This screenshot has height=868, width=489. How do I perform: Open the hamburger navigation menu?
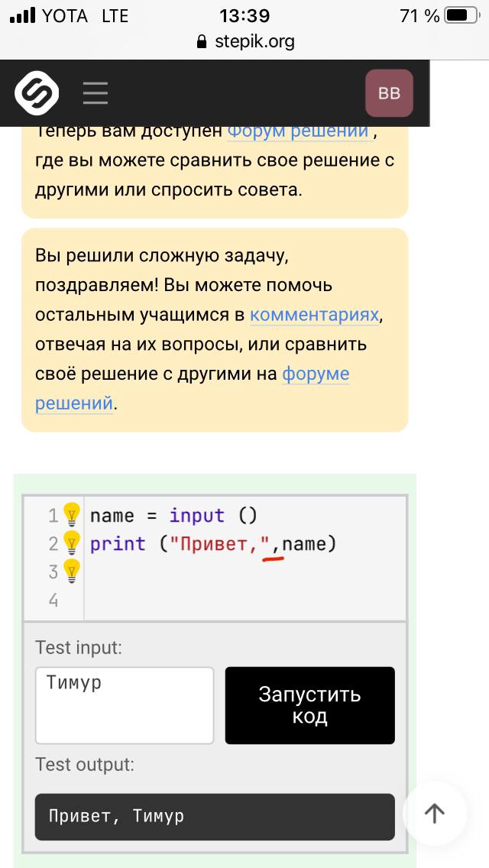pyautogui.click(x=96, y=93)
